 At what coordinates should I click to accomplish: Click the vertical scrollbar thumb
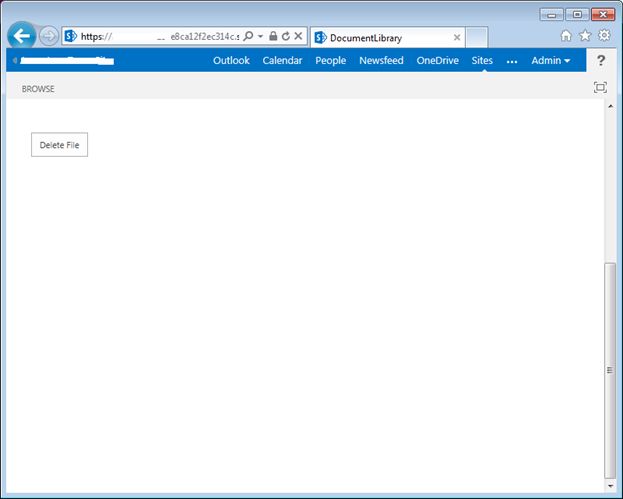pyautogui.click(x=610, y=370)
